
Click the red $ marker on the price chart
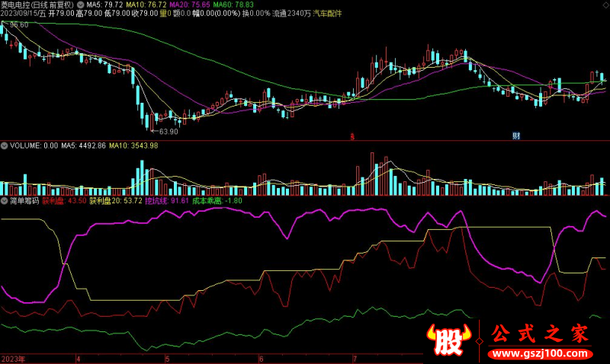coord(352,136)
